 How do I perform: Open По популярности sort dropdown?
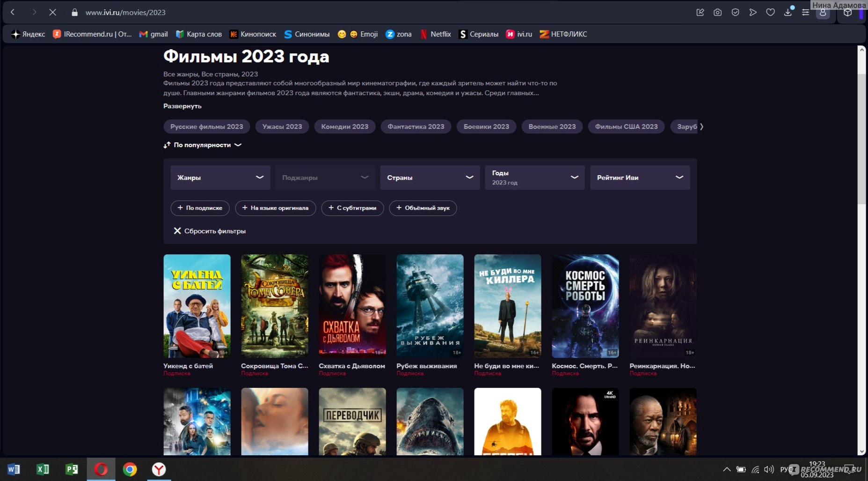203,145
